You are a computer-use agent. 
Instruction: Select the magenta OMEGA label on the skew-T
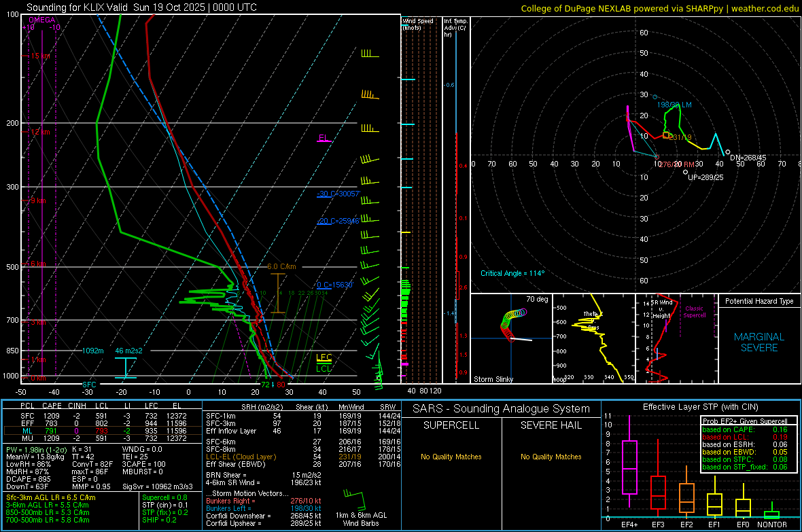point(42,20)
